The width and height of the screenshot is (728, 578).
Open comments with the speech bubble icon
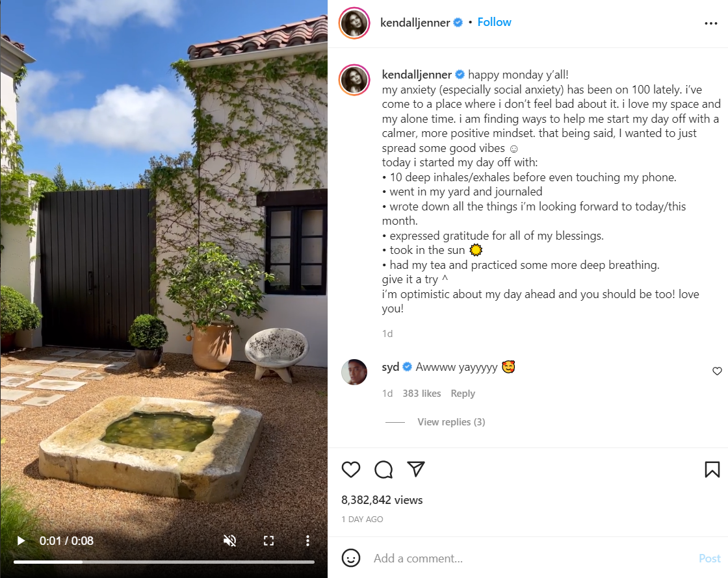coord(383,470)
